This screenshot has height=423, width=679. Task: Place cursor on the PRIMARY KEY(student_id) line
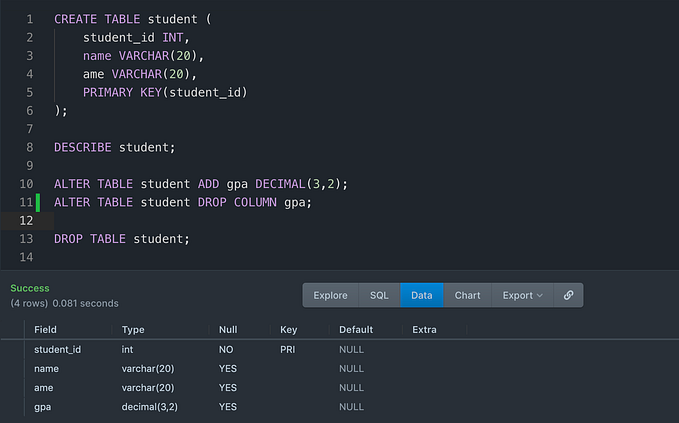[x=165, y=93]
